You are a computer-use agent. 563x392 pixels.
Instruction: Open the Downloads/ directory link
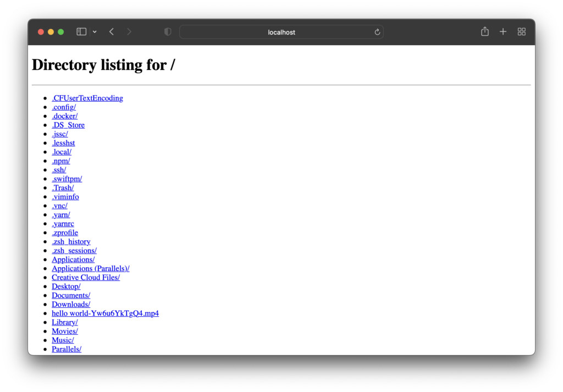[x=71, y=305]
